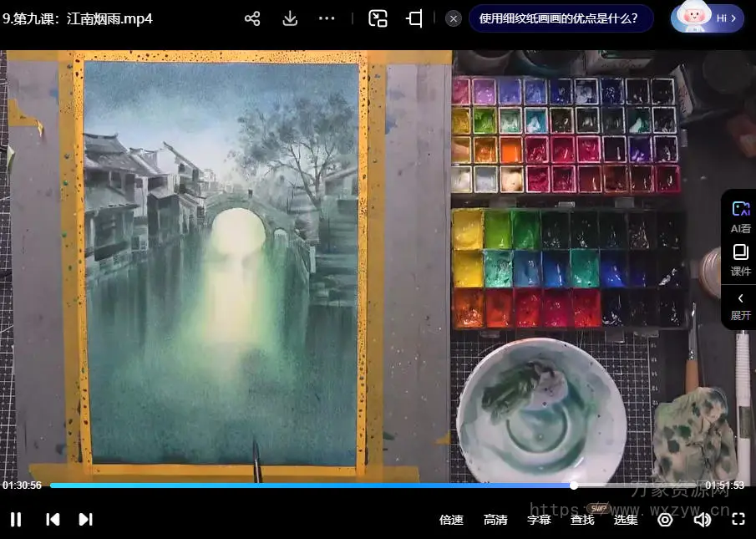
Task: Open the AI看 side panel
Action: [740, 216]
